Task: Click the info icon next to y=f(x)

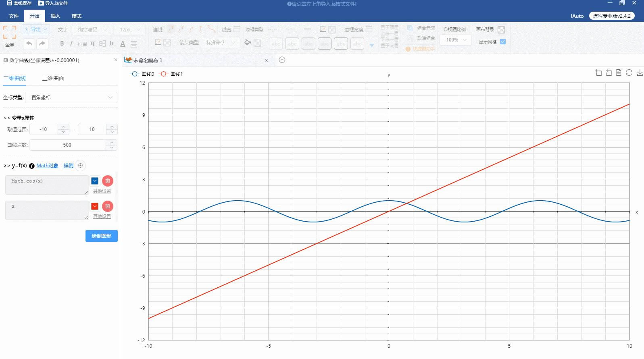Action: [32, 166]
